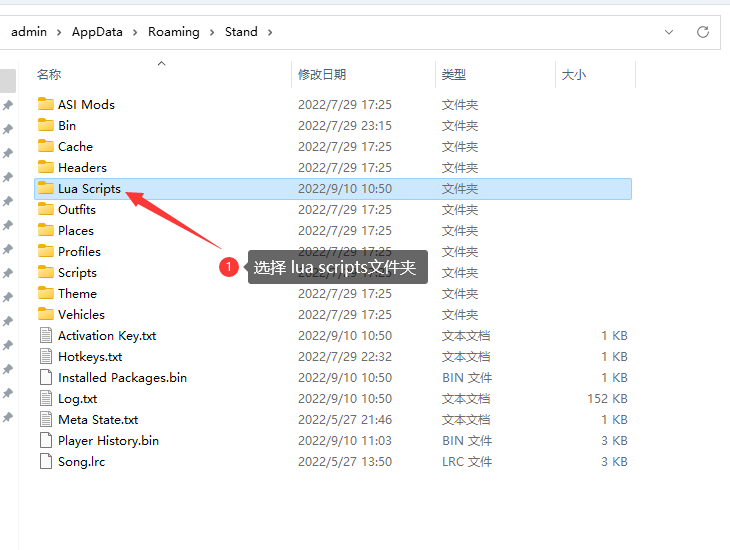
Task: Navigate to AppData in the breadcrumb
Action: point(97,32)
